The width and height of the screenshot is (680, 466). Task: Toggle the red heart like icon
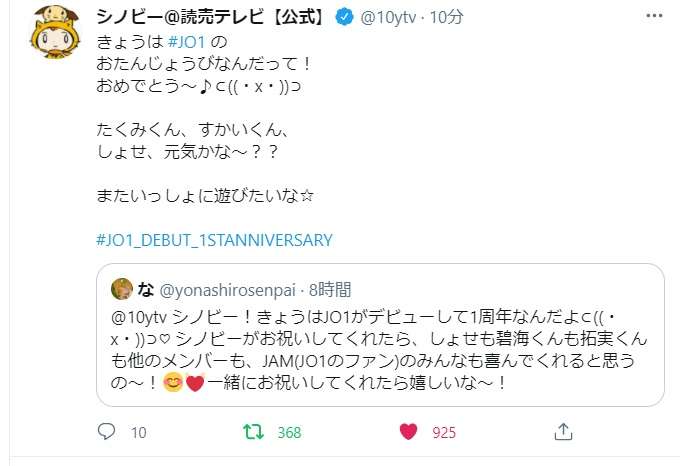[408, 432]
